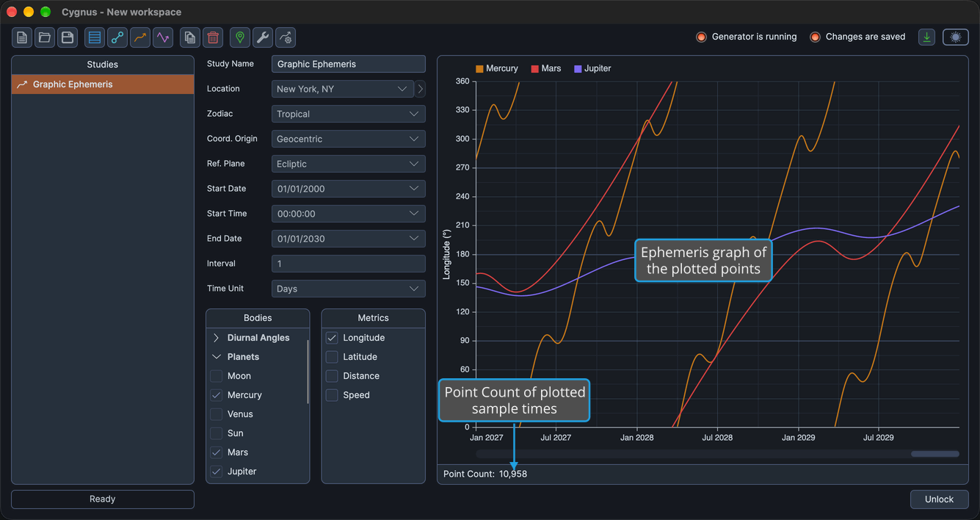
Task: Open the End Date picker dropdown
Action: pyautogui.click(x=349, y=239)
